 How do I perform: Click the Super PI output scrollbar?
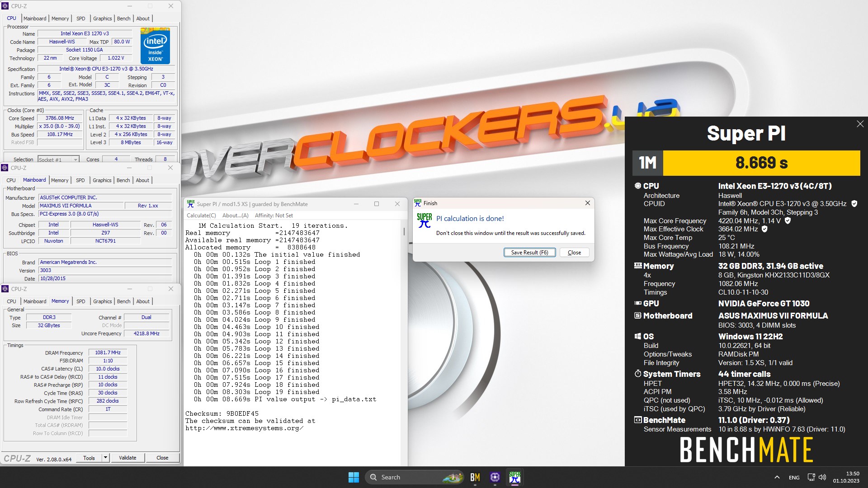tap(404, 232)
